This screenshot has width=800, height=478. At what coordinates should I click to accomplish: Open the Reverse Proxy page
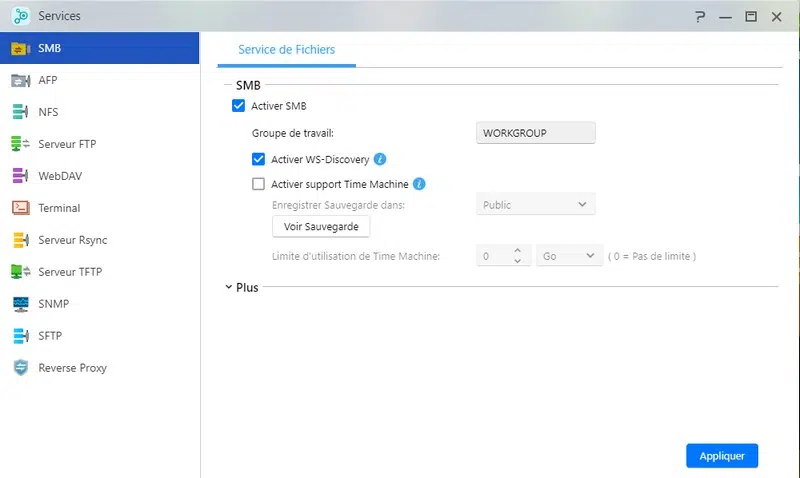click(x=99, y=368)
